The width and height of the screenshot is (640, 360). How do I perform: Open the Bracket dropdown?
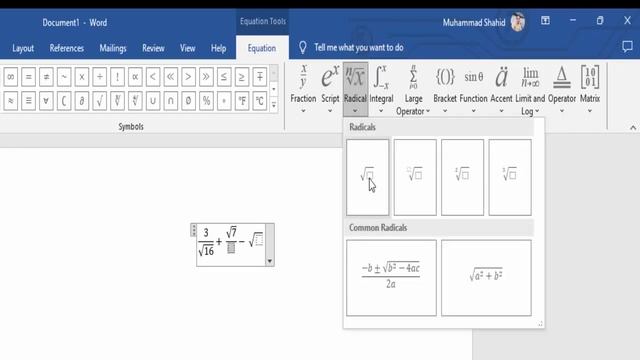coord(445,89)
